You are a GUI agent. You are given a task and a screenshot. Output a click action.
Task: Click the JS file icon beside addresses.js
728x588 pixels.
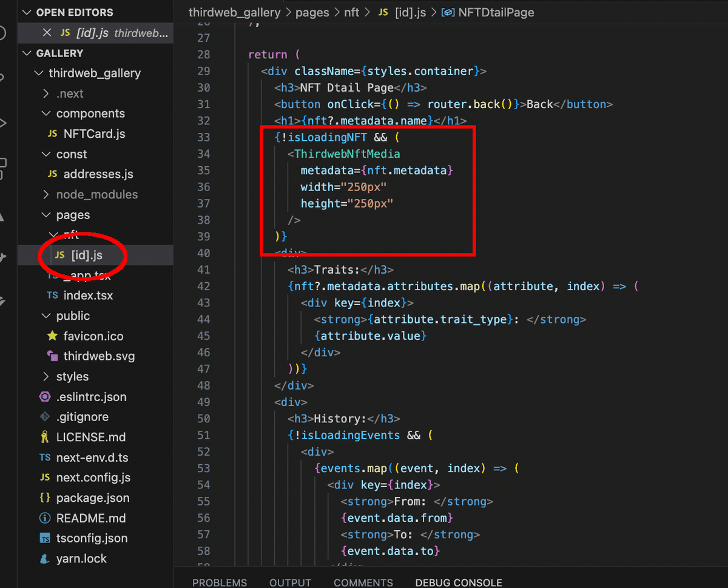[52, 174]
